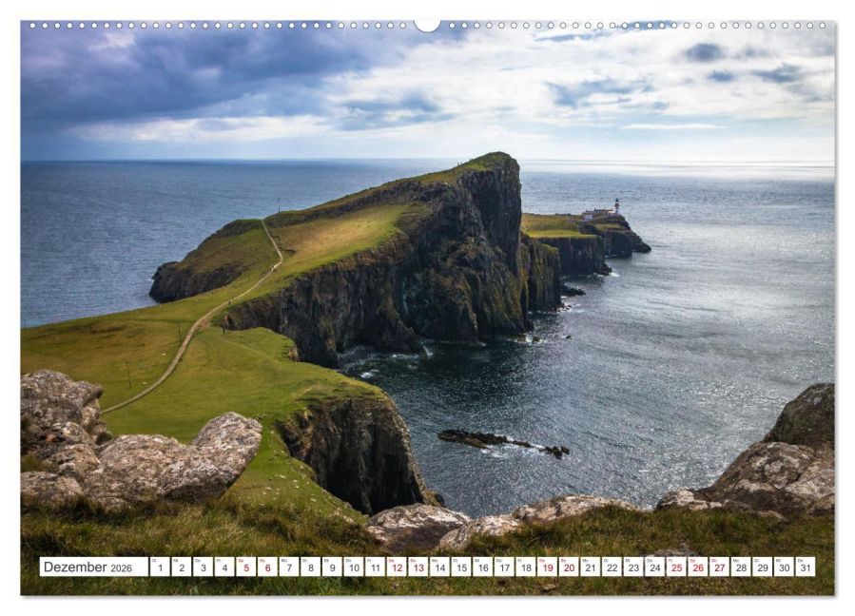The image size is (855, 616).
Task: Select day 31, the last date cell
Action: pos(806,567)
